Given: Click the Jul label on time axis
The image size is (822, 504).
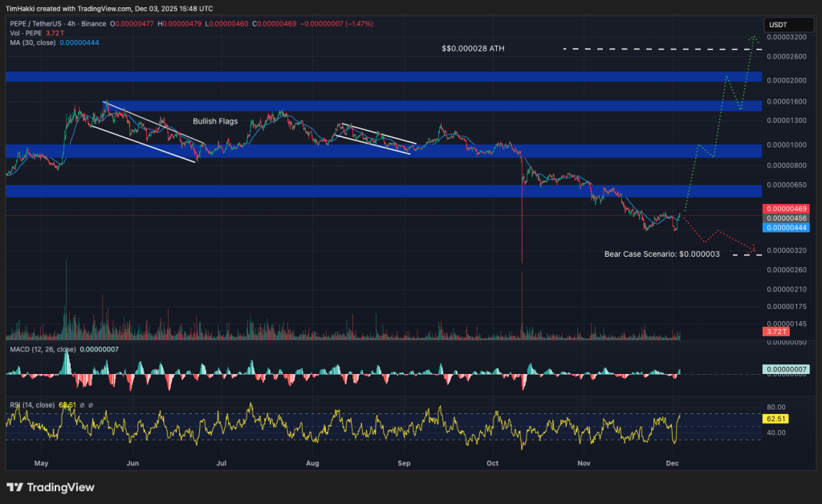Looking at the screenshot, I should (x=222, y=463).
